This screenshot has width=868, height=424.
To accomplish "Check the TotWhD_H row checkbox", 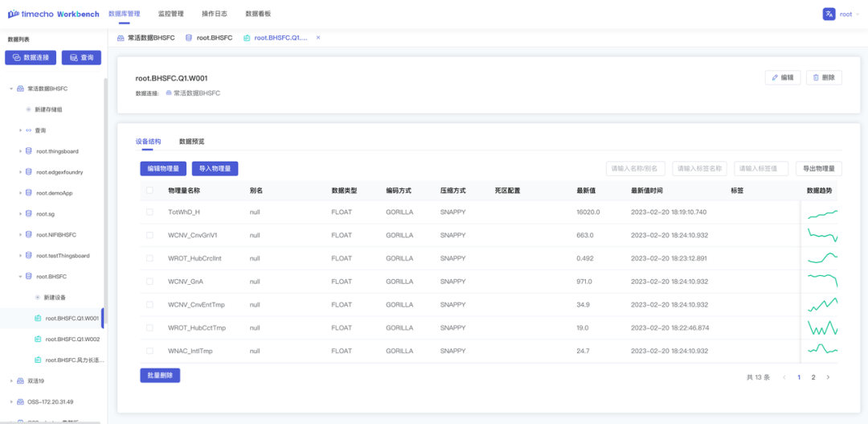I will (149, 212).
